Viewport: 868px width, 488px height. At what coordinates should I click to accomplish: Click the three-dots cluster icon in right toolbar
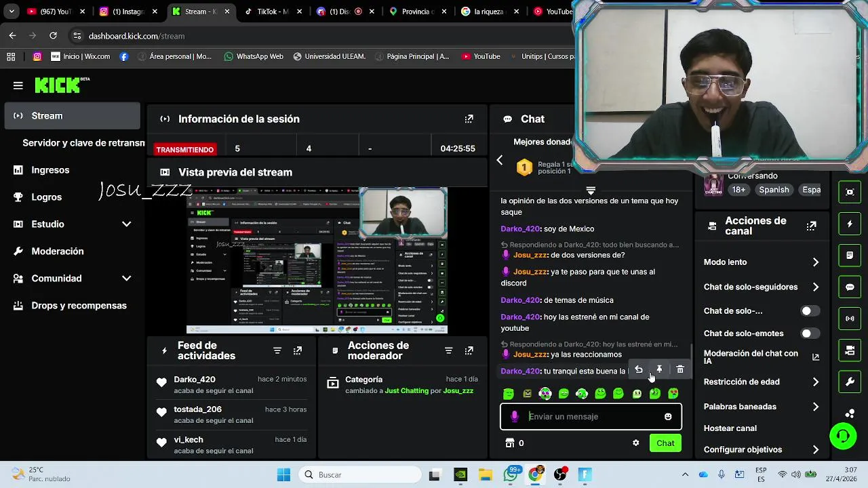[x=850, y=413]
